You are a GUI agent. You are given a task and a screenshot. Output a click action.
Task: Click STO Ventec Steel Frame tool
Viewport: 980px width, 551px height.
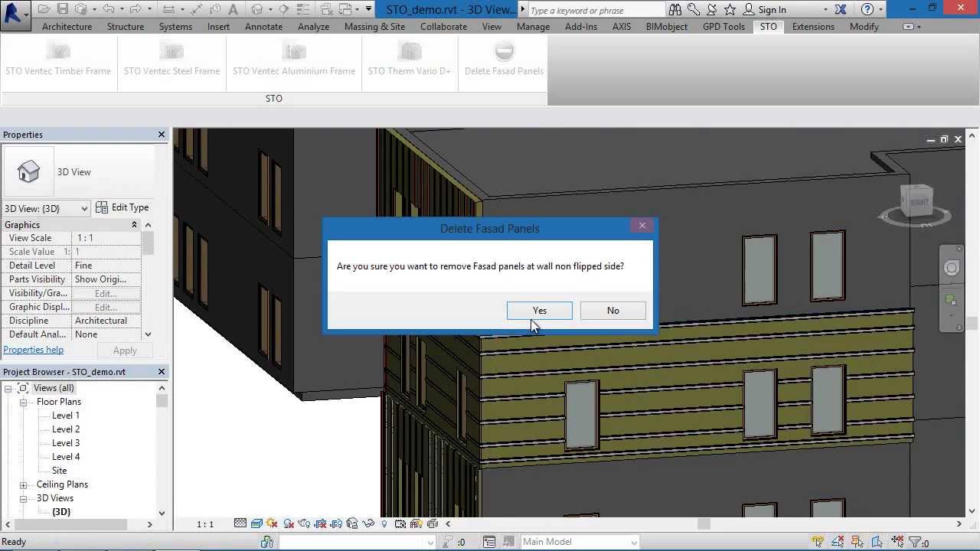[171, 60]
